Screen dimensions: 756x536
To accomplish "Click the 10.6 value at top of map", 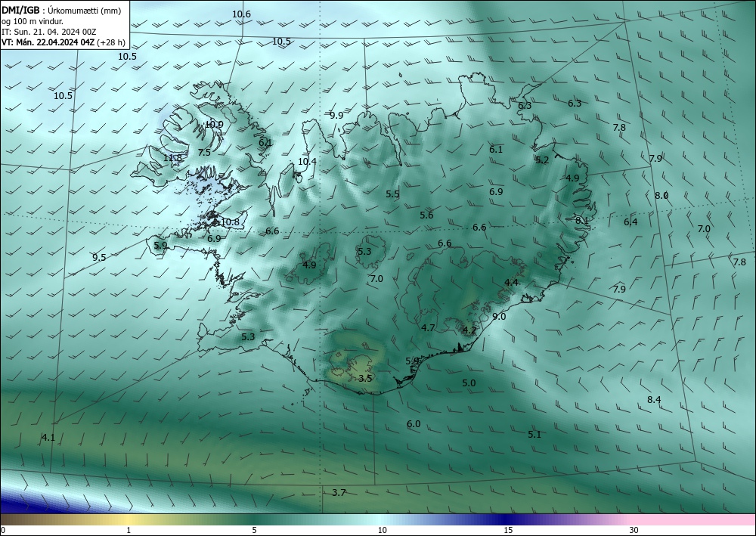I will coord(242,14).
